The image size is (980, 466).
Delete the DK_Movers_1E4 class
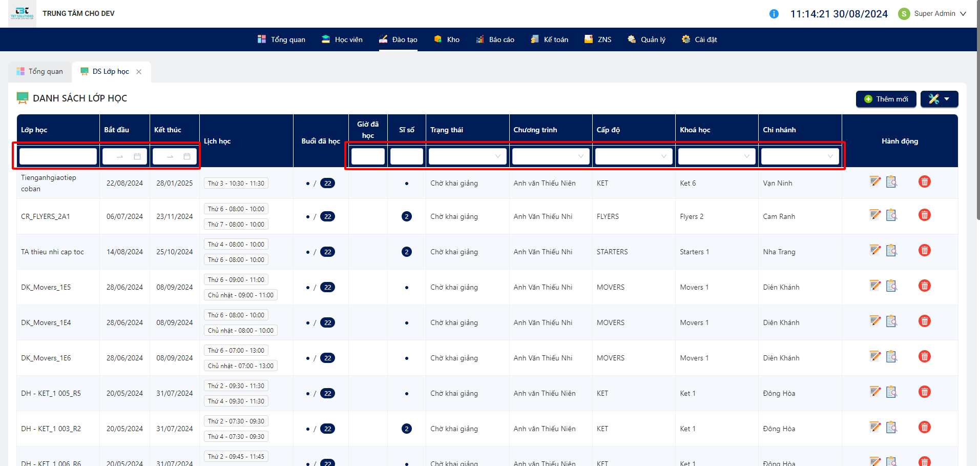[x=925, y=321]
